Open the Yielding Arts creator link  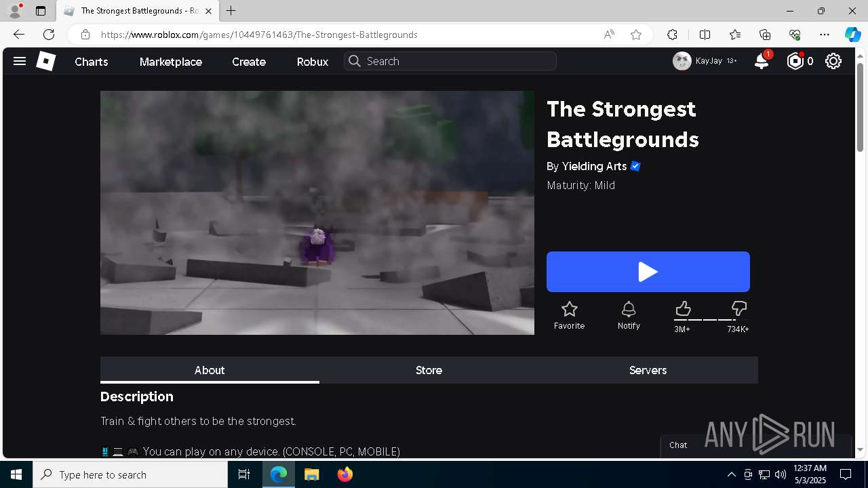(x=594, y=166)
